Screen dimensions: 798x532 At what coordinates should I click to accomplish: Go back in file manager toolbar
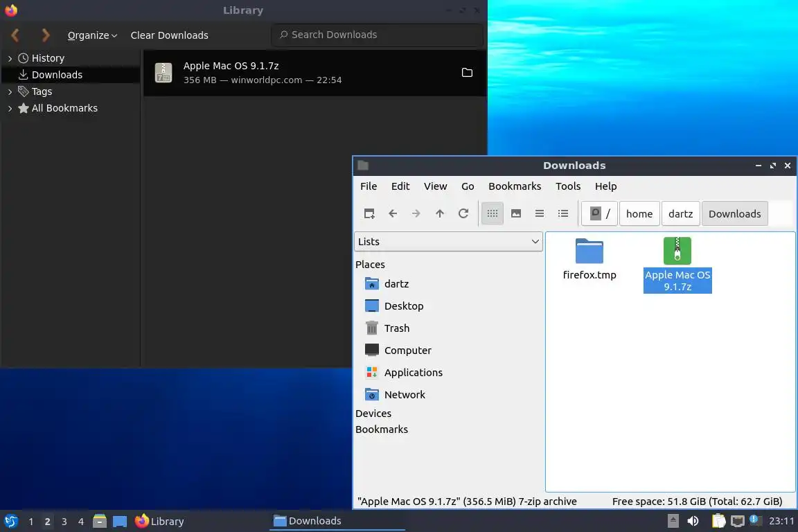[392, 213]
